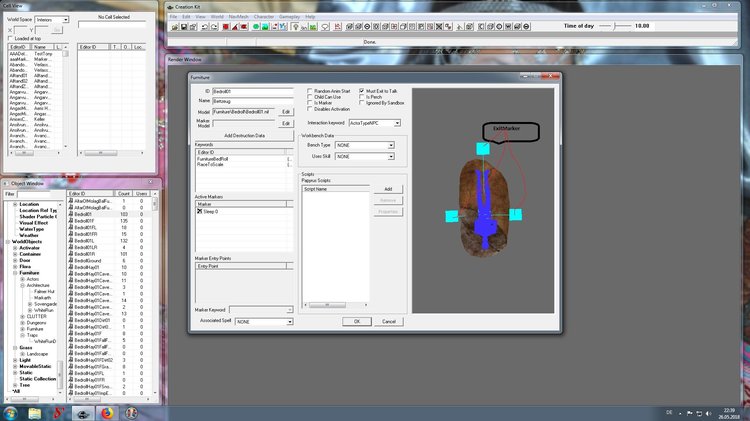Click the upper cyan marker square in preview

tap(483, 149)
